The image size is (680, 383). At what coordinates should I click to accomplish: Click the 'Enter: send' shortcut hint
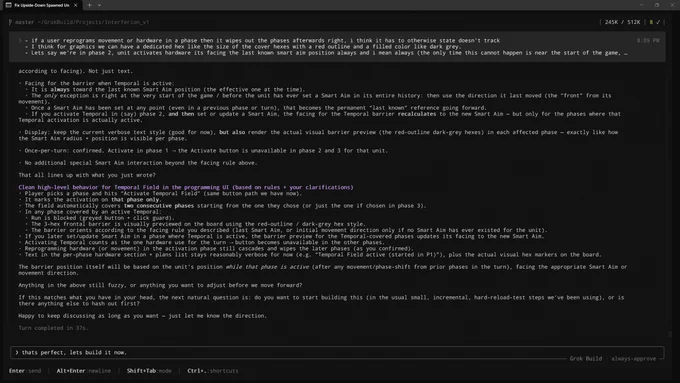click(25, 371)
